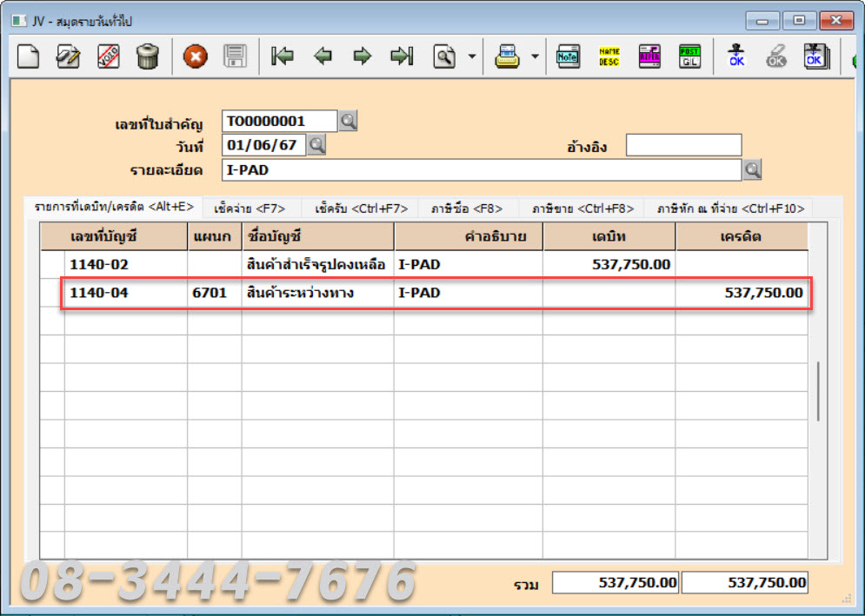Open the search options dropdown arrow
The height and width of the screenshot is (616, 865).
472,56
